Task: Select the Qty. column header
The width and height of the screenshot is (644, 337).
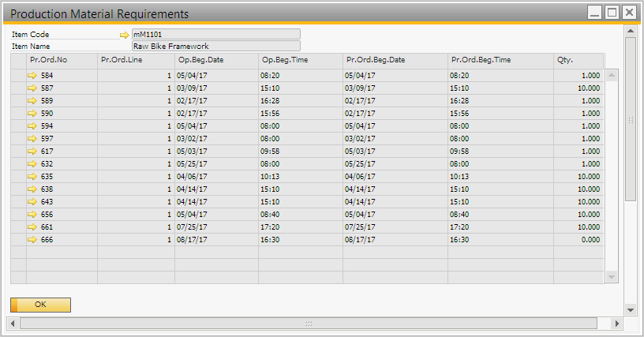Action: pyautogui.click(x=578, y=60)
